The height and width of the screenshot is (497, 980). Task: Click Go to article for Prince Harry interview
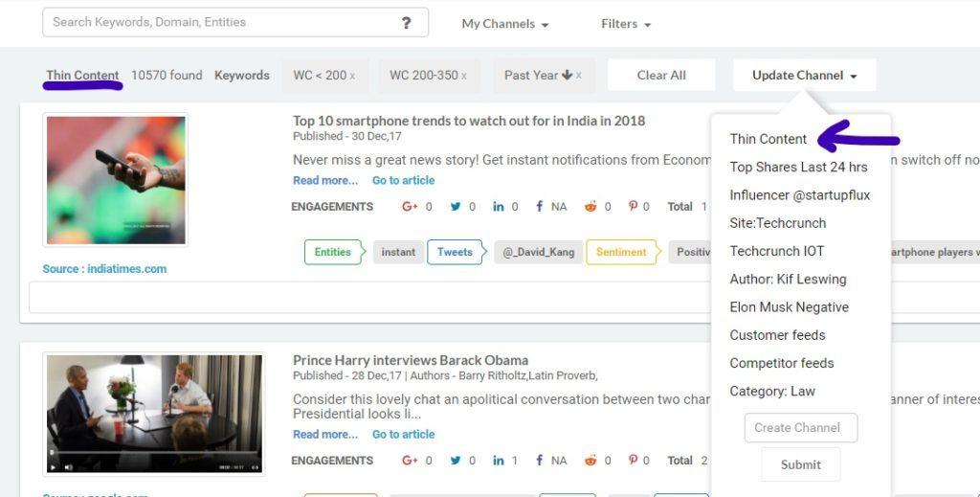(403, 434)
